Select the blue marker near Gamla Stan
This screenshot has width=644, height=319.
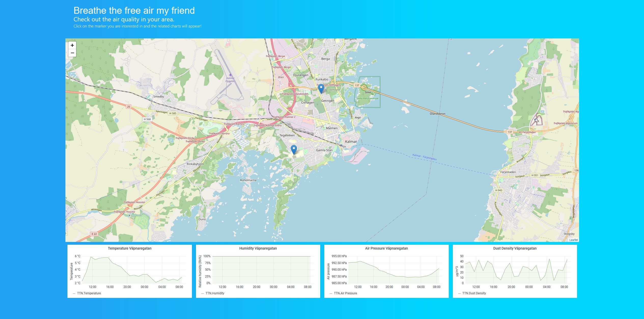coord(294,149)
